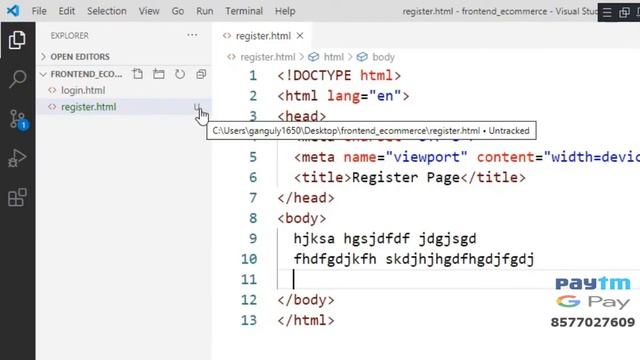Image resolution: width=640 pixels, height=360 pixels.
Task: Open Explorer more actions ellipsis
Action: [192, 36]
